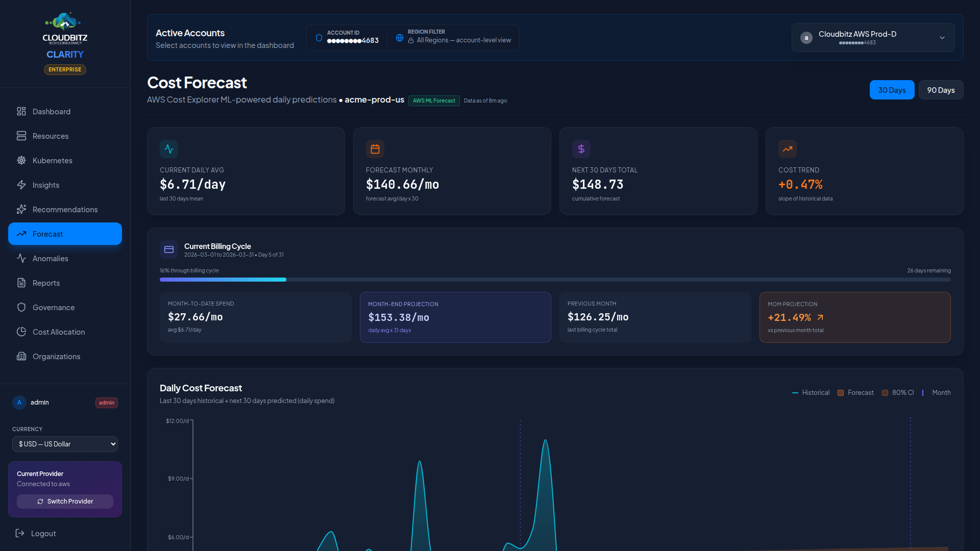Open Organizations menu item

pos(65,356)
